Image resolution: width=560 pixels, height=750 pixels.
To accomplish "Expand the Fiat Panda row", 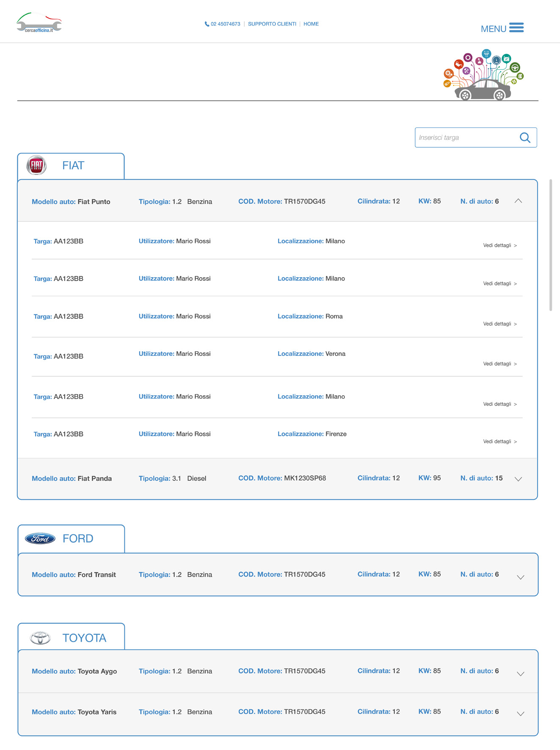I will (518, 479).
